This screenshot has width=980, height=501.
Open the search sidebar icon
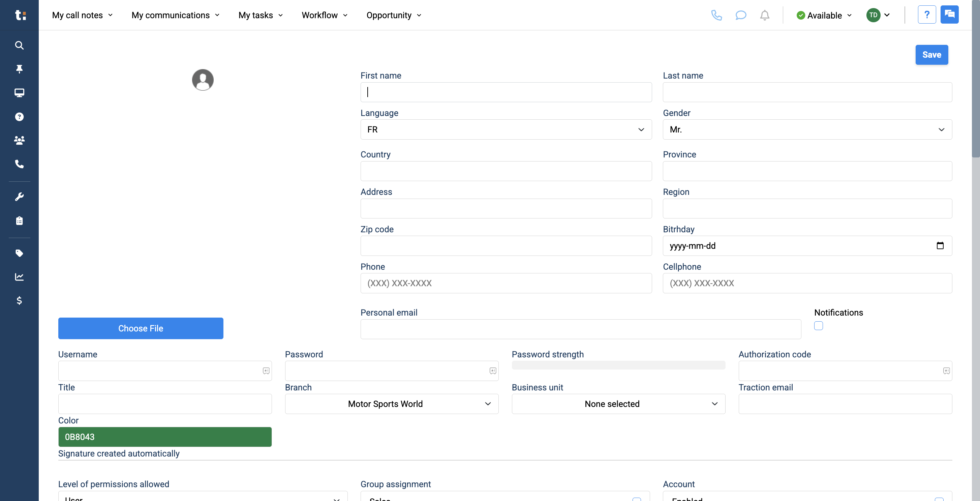(19, 45)
